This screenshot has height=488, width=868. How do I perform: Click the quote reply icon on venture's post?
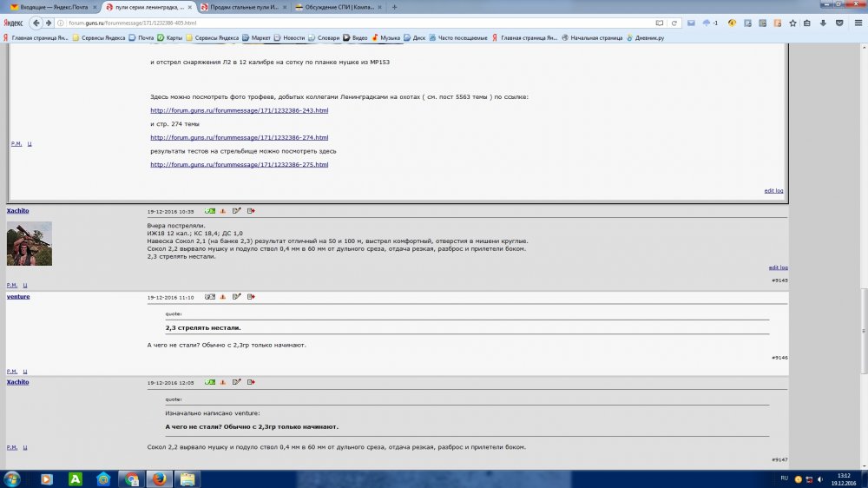point(251,297)
